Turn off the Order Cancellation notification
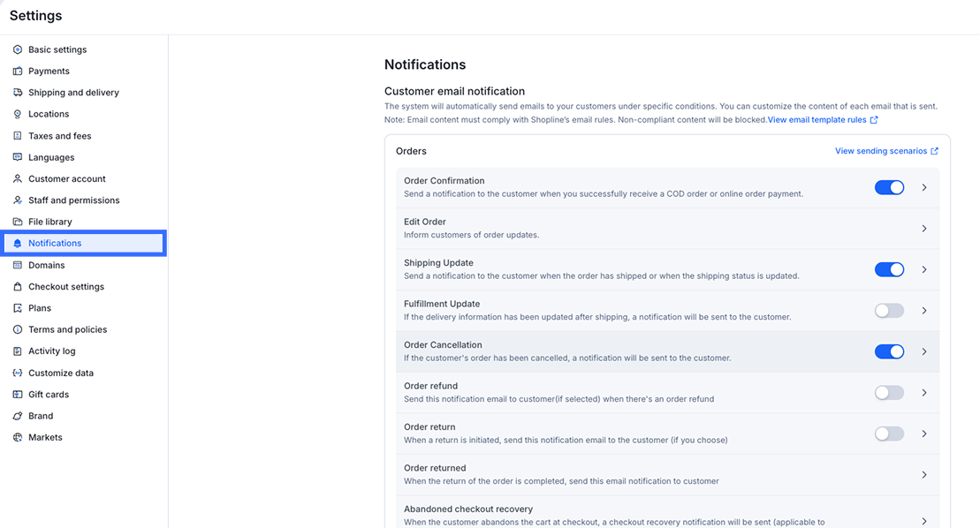Image resolution: width=980 pixels, height=528 pixels. coord(889,351)
